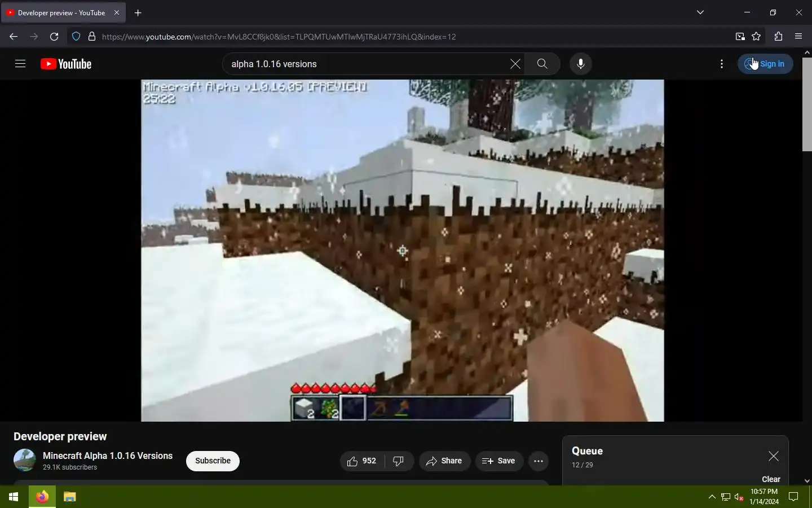
Task: Show hidden system tray icons
Action: click(x=712, y=497)
